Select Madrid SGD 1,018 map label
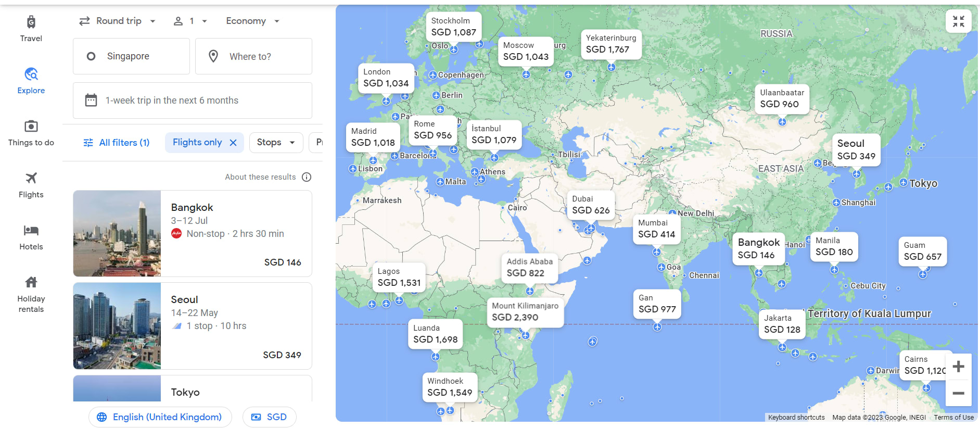The image size is (980, 428). [373, 137]
